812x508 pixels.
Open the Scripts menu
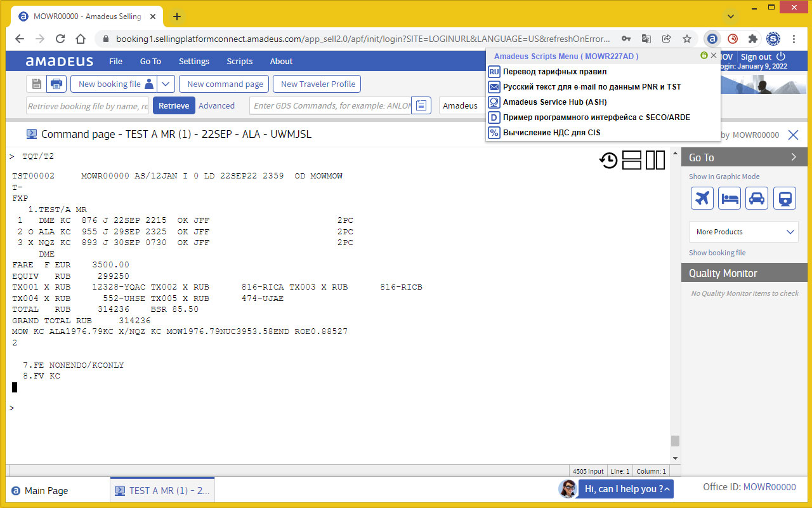239,61
